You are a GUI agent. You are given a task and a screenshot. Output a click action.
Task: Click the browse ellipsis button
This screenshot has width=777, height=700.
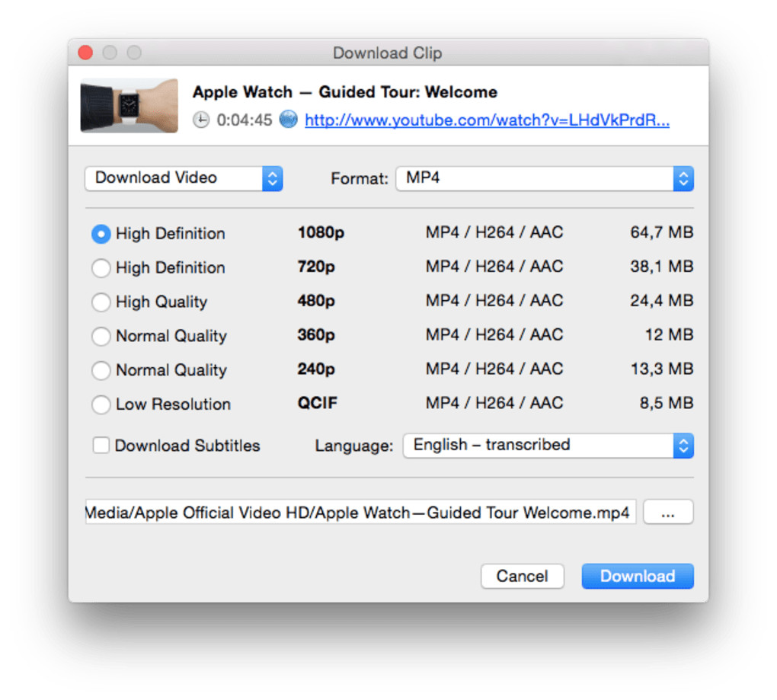tap(668, 513)
